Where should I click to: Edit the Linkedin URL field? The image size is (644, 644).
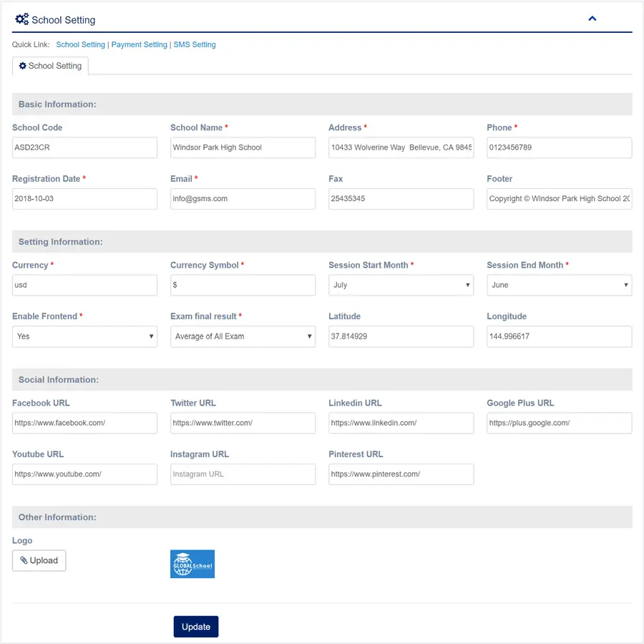[401, 423]
